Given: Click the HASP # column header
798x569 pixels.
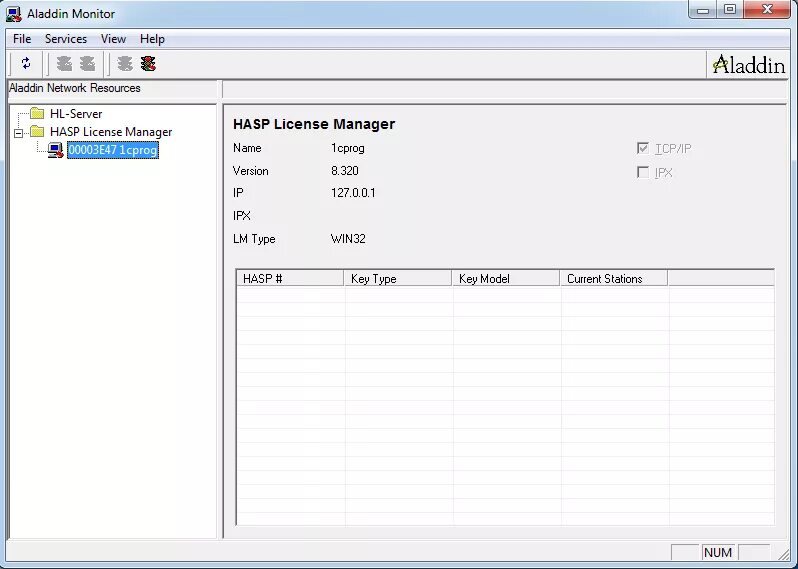Looking at the screenshot, I should point(290,278).
